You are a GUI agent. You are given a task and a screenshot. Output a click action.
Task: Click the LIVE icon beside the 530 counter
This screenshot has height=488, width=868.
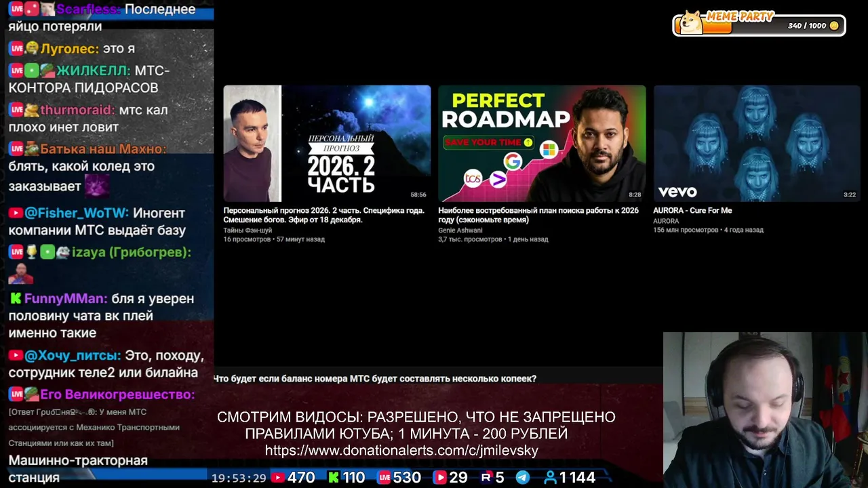coord(384,478)
